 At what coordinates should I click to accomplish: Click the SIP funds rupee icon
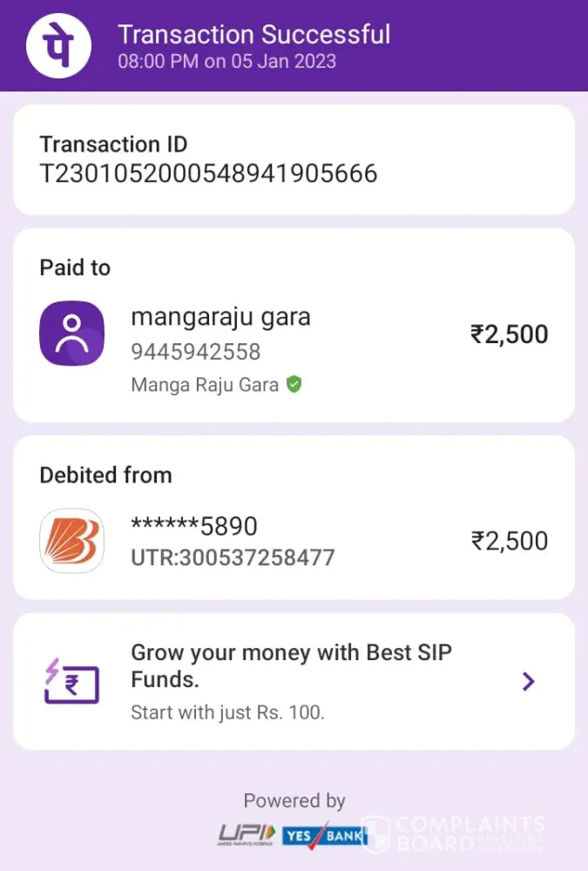point(71,680)
